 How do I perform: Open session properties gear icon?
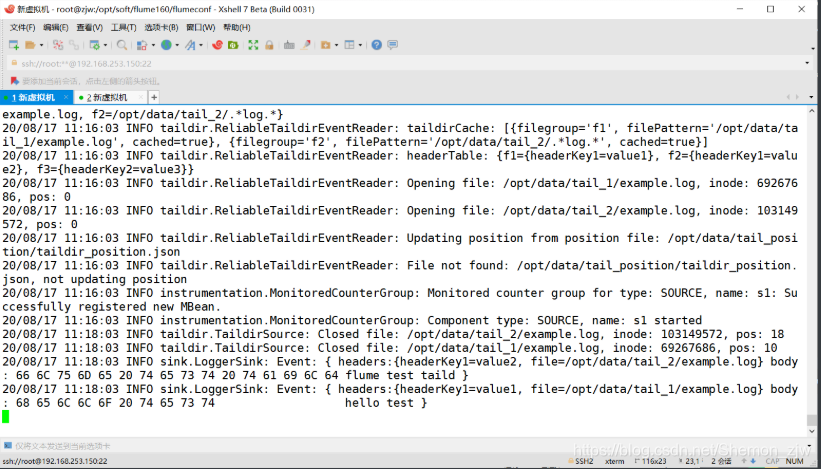[x=94, y=46]
